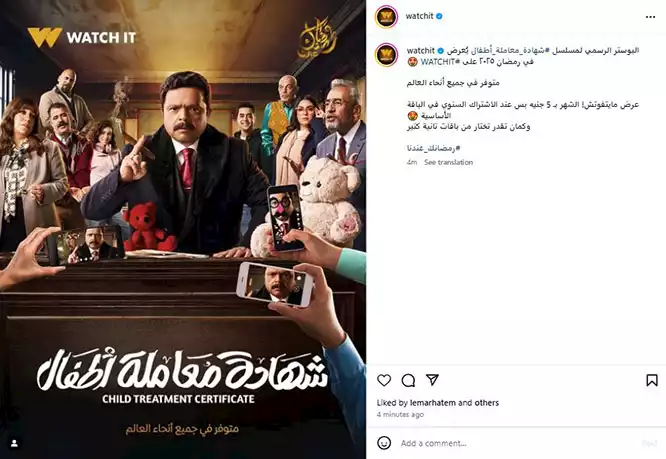Open the watchit profile picture in header

[x=386, y=17]
